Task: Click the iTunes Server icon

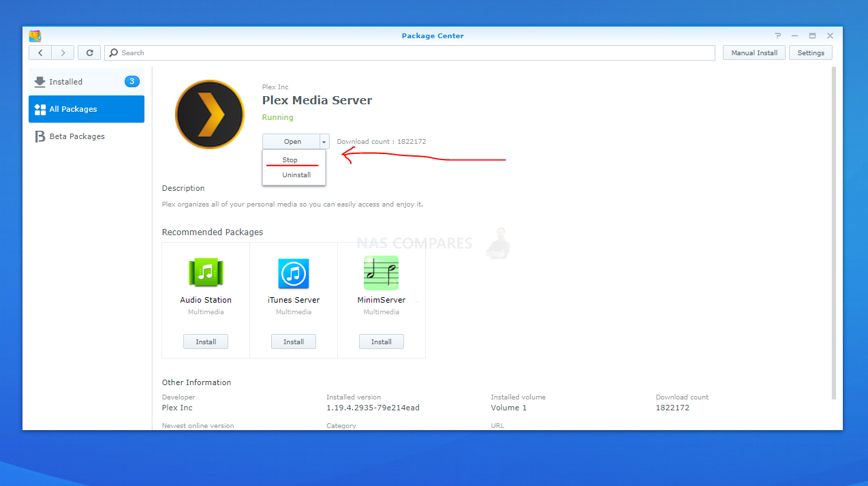Action: (x=294, y=274)
